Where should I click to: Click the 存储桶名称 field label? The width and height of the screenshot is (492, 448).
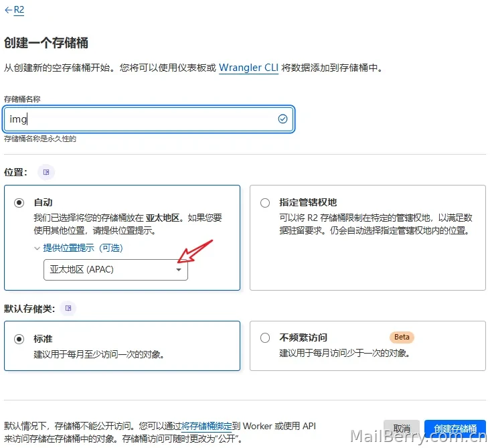(22, 100)
